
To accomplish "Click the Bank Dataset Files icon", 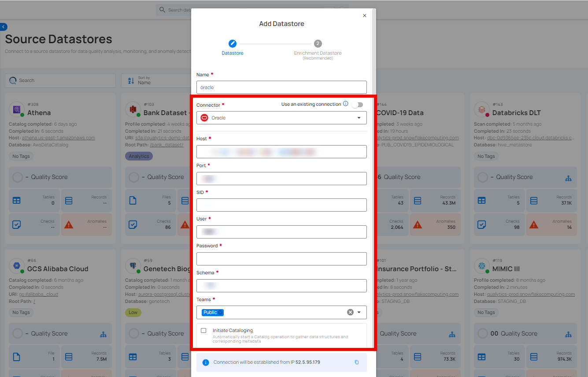I will [133, 200].
